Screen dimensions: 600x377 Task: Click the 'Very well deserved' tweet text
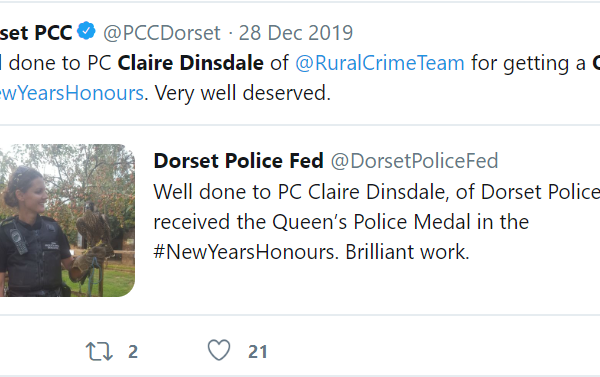(243, 93)
